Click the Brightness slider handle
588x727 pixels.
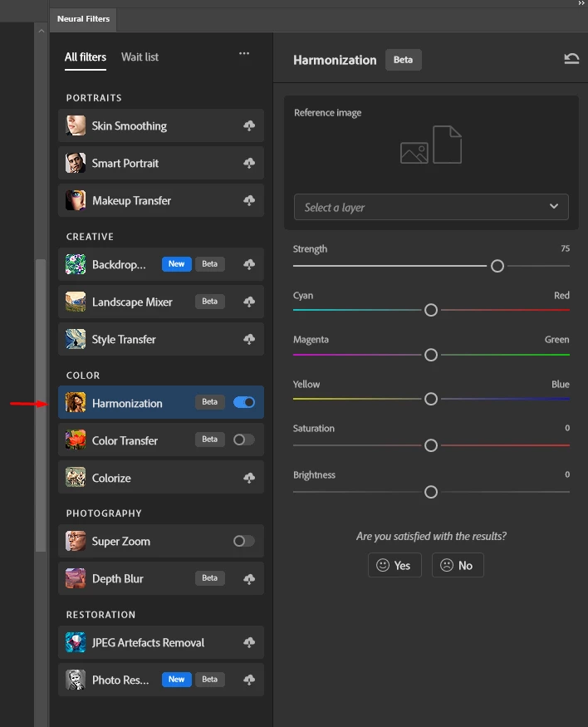click(431, 492)
